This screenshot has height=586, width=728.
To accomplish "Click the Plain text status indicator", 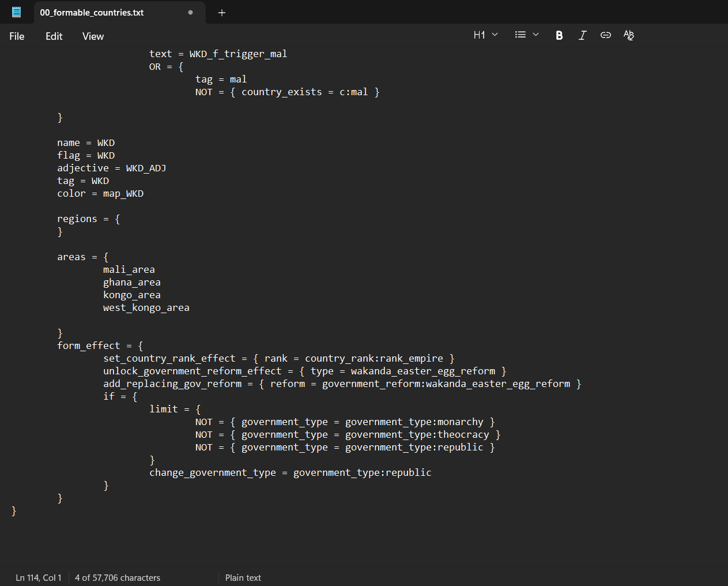I will click(x=243, y=577).
